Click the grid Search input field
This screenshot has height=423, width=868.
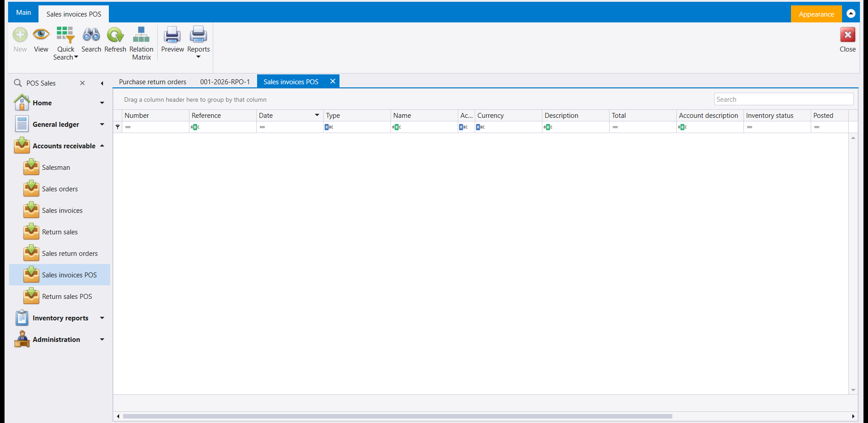pos(784,99)
